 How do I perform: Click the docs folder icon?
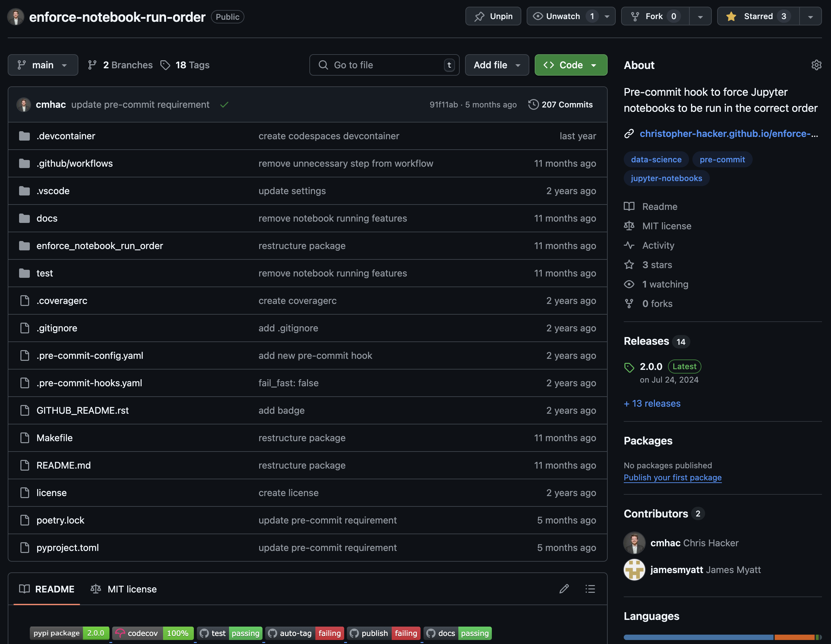point(24,218)
